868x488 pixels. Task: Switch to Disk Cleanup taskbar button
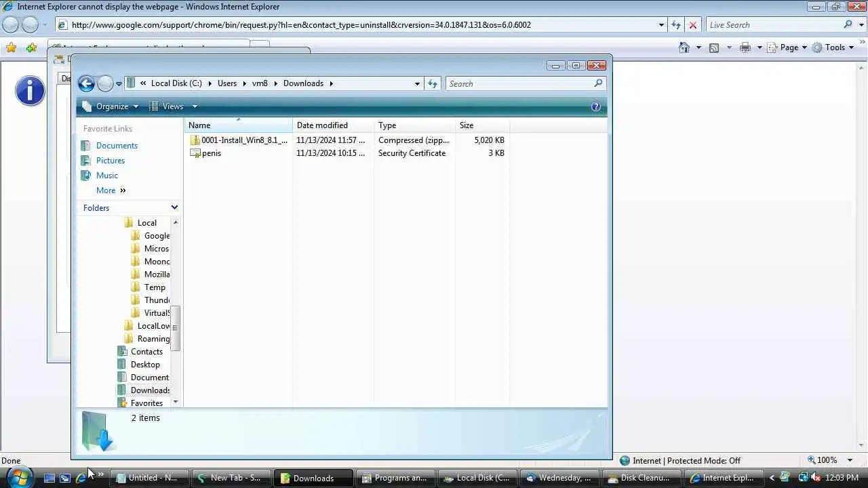click(642, 478)
